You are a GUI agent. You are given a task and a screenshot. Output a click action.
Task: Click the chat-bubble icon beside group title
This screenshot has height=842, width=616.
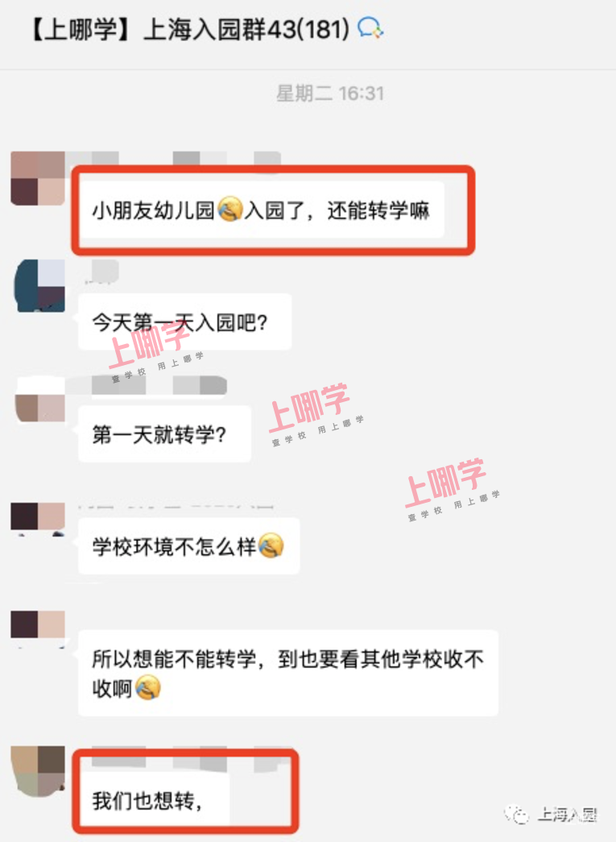coord(370,28)
